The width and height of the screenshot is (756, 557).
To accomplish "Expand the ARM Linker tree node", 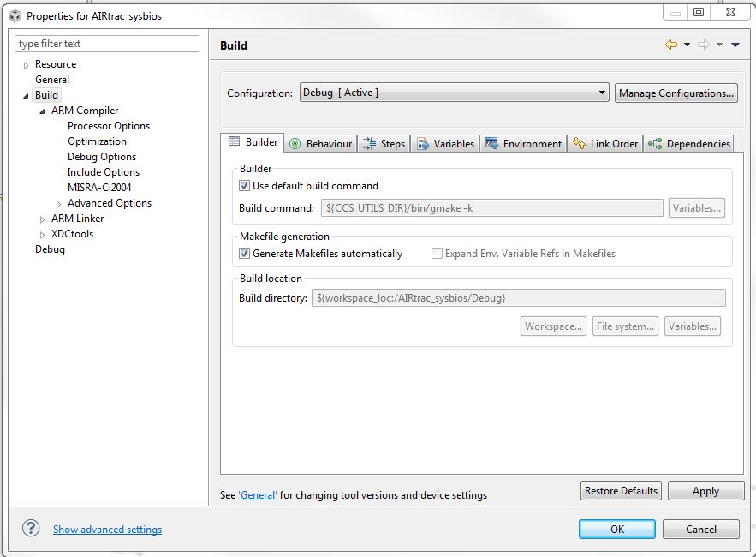I will (x=43, y=219).
